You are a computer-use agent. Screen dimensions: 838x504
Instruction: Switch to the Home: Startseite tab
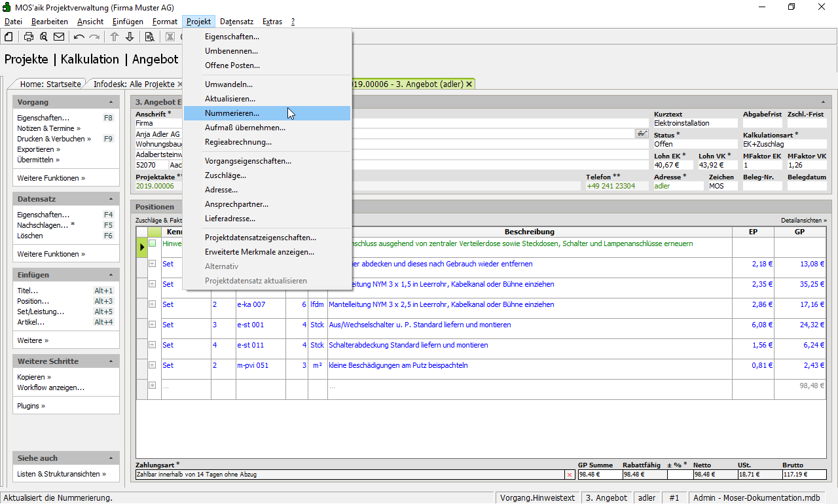[x=50, y=84]
